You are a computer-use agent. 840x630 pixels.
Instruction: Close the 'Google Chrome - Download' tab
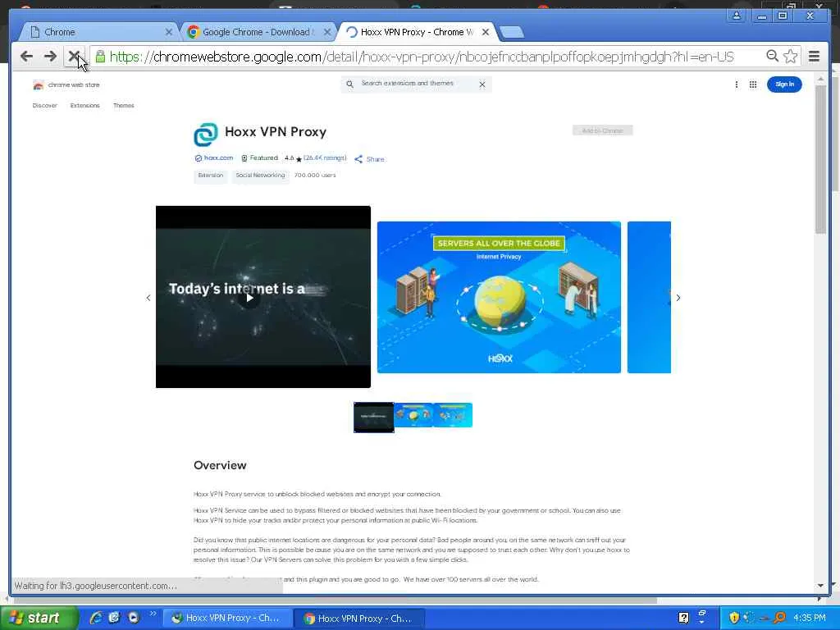(x=327, y=32)
